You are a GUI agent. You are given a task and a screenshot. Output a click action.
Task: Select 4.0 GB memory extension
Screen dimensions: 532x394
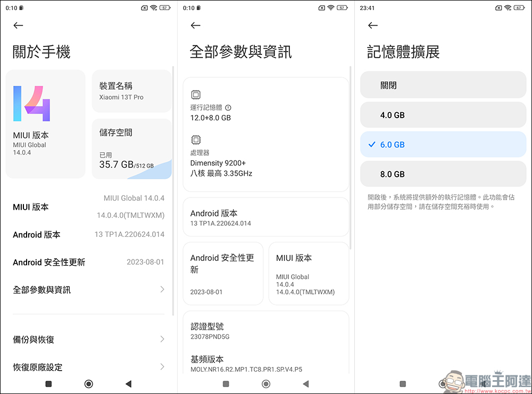443,115
